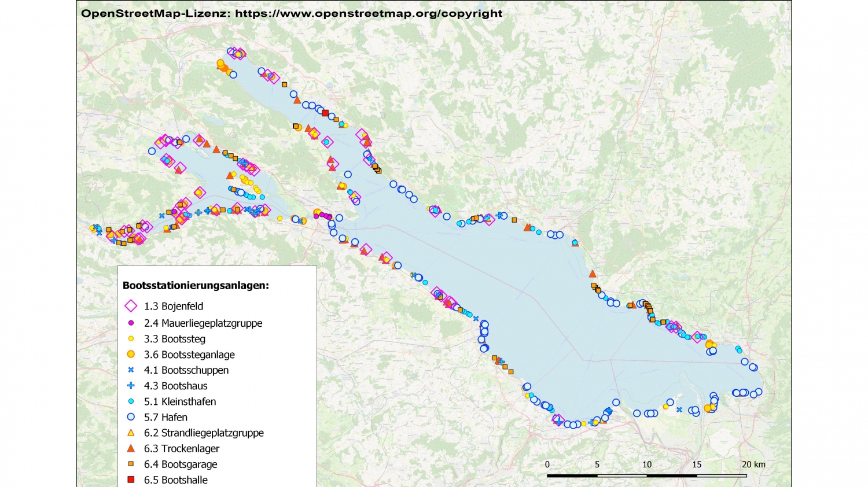Click the blue plus Bootshaus legend symbol
This screenshot has width=868, height=487.
(x=131, y=385)
